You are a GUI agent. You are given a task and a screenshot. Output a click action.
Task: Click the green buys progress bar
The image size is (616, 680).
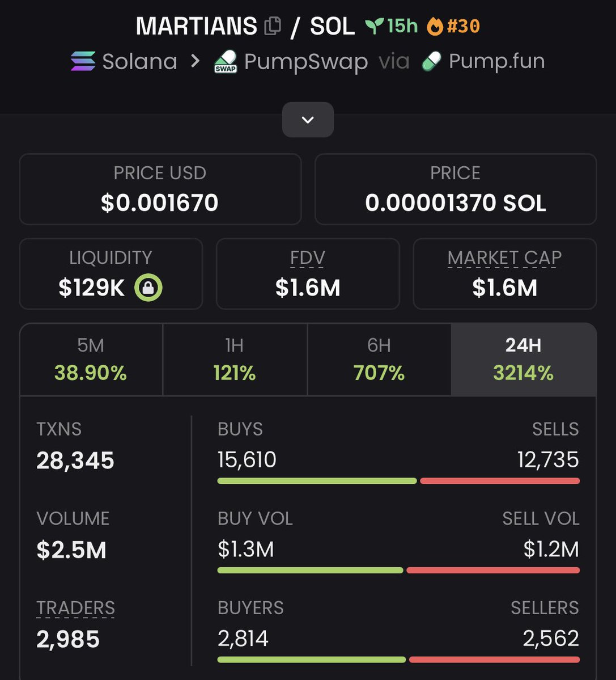click(317, 481)
